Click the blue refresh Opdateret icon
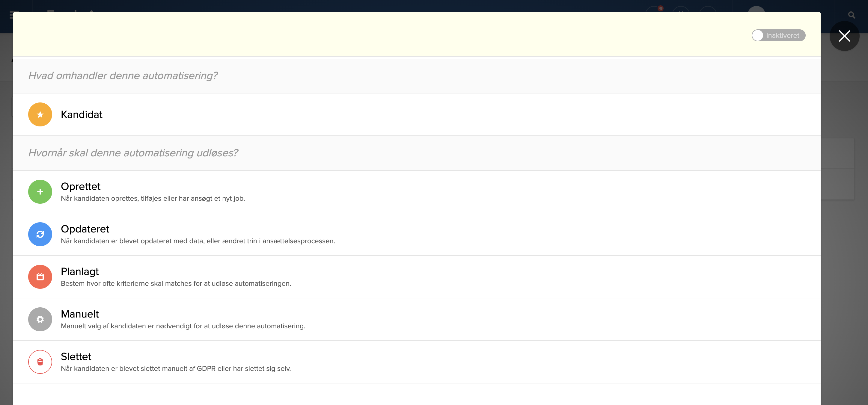The image size is (868, 405). pos(40,234)
